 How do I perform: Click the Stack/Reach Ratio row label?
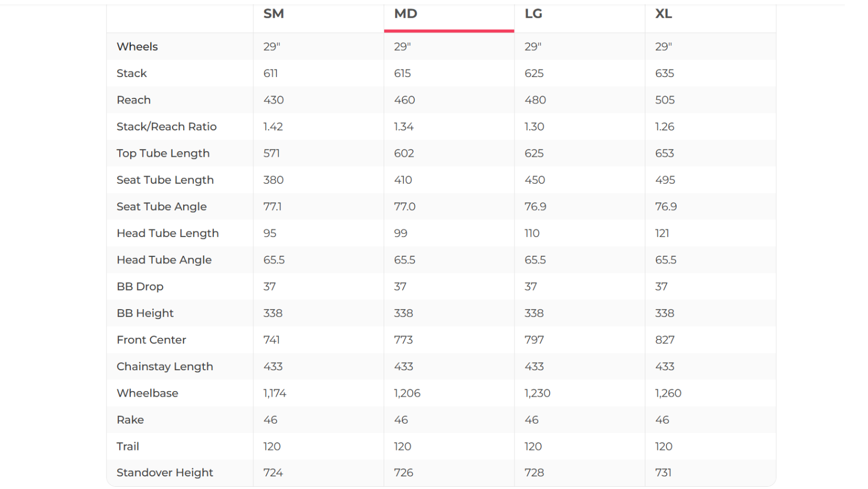(x=167, y=127)
